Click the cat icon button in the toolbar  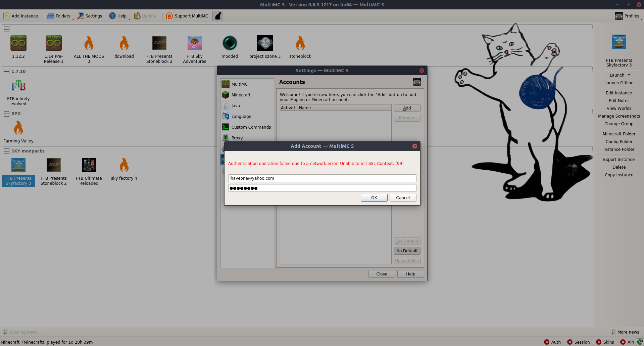click(218, 16)
